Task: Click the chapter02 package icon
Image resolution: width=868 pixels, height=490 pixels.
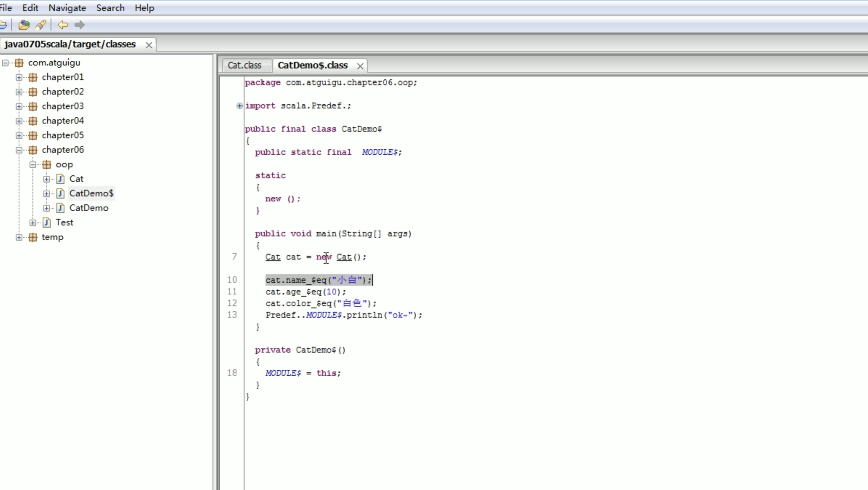Action: [x=33, y=92]
